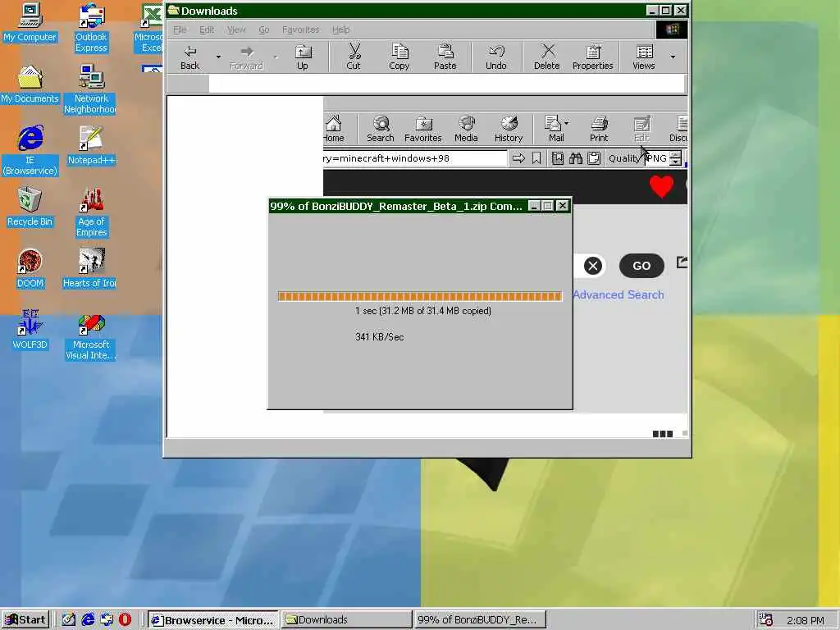Open the File menu in the Downloads window
This screenshot has width=840, height=630.
180,30
